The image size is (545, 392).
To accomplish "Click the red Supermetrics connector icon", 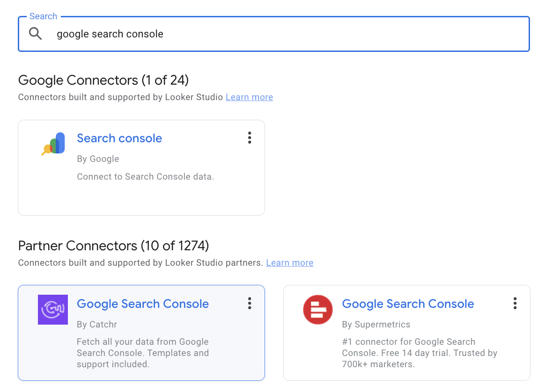I will (x=318, y=310).
